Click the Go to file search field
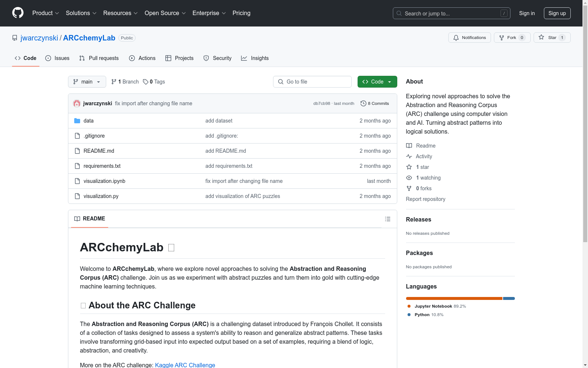Viewport: 588px width, 368px height. [x=312, y=82]
